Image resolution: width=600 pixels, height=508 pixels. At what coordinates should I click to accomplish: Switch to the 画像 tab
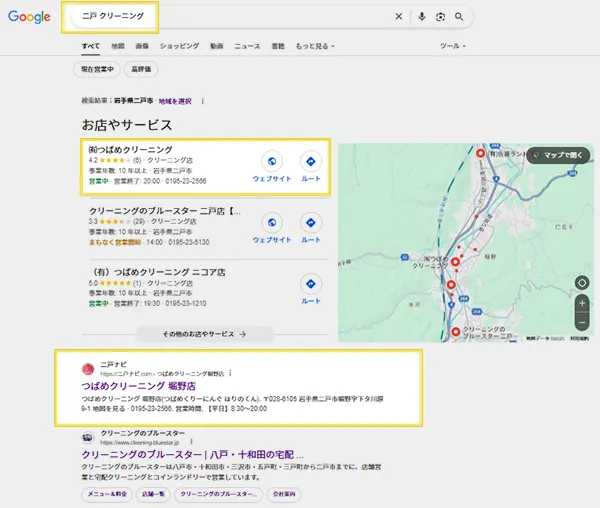click(142, 46)
